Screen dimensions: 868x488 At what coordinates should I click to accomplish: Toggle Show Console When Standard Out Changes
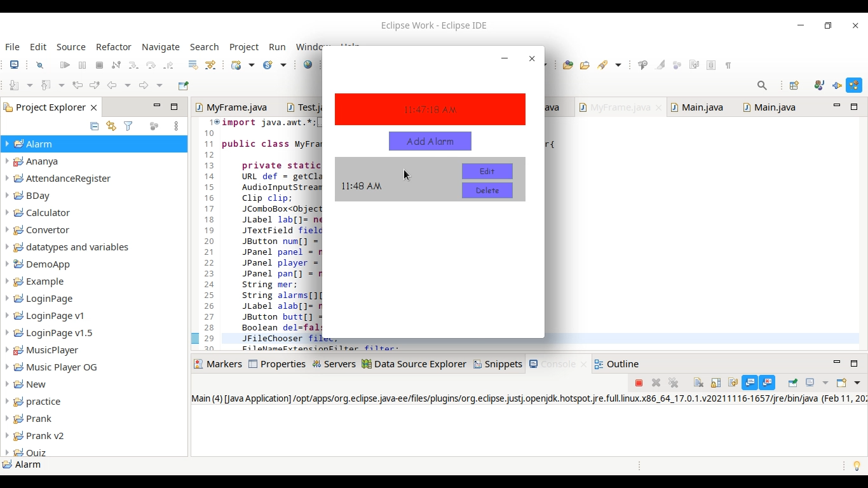tap(750, 383)
